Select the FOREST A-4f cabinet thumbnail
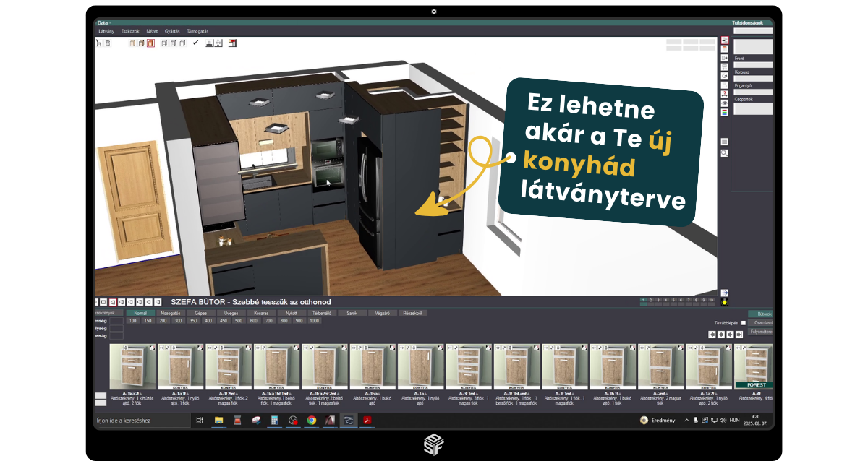 [754, 366]
